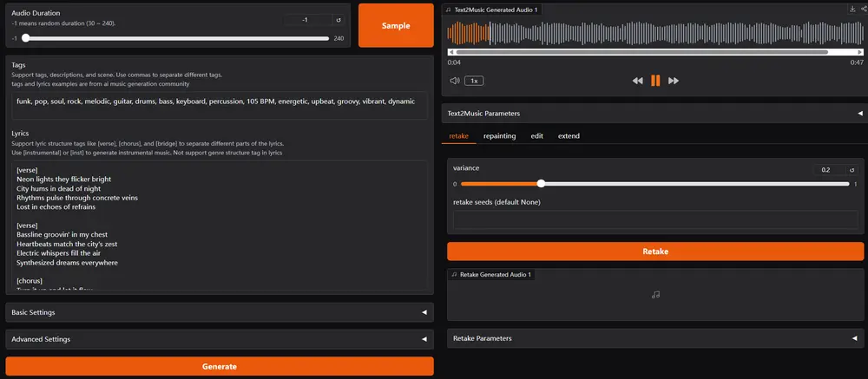Click the 'Text2Music Generated Audio 1' label
Viewport: 868px width, 379px height.
496,10
